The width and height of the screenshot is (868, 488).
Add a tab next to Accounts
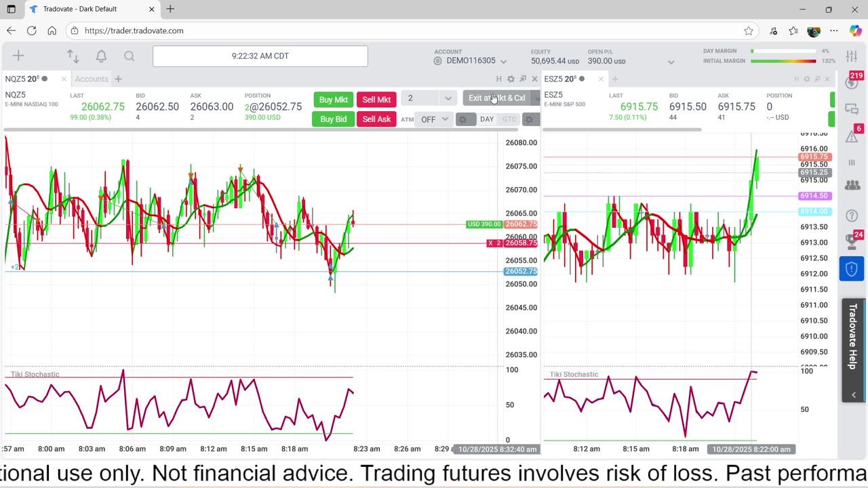coord(118,79)
